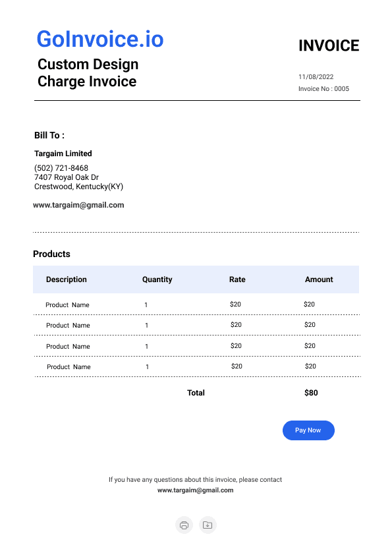The image size is (392, 555).
Task: Select the Quantity column header
Action: tap(157, 279)
